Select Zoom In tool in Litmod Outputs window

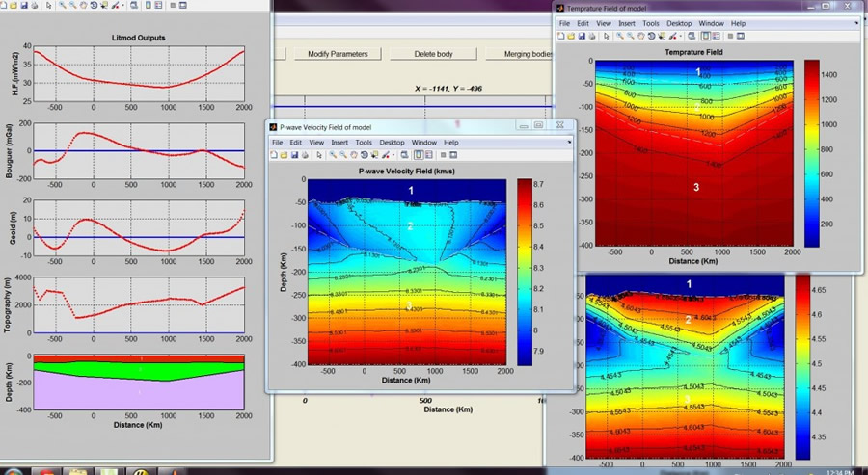tap(62, 5)
